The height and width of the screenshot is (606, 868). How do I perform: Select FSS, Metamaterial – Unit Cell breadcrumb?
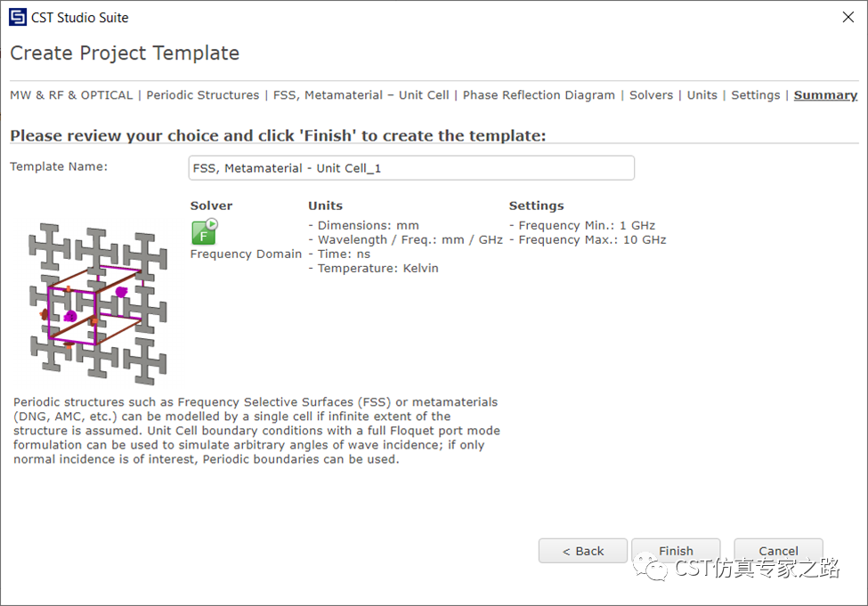pos(361,95)
